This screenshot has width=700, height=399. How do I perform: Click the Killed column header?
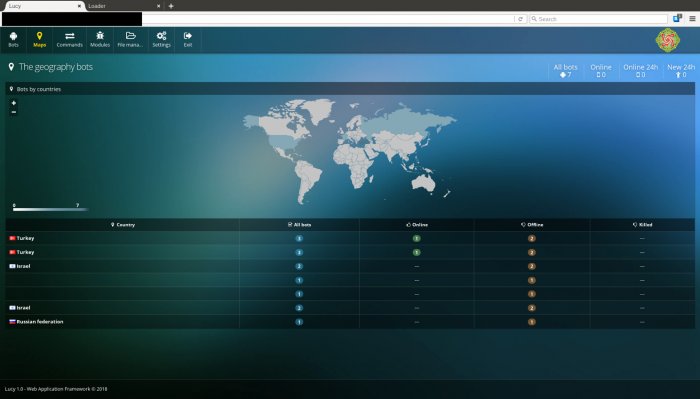642,224
